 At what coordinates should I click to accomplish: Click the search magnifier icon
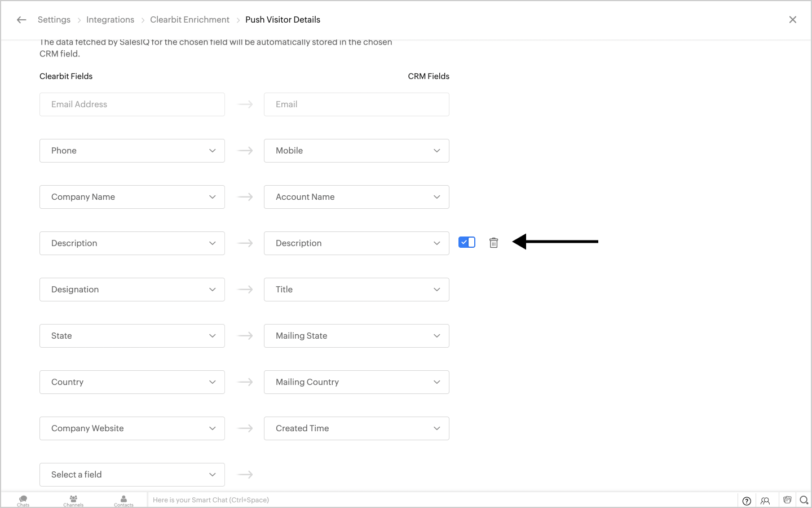point(804,500)
